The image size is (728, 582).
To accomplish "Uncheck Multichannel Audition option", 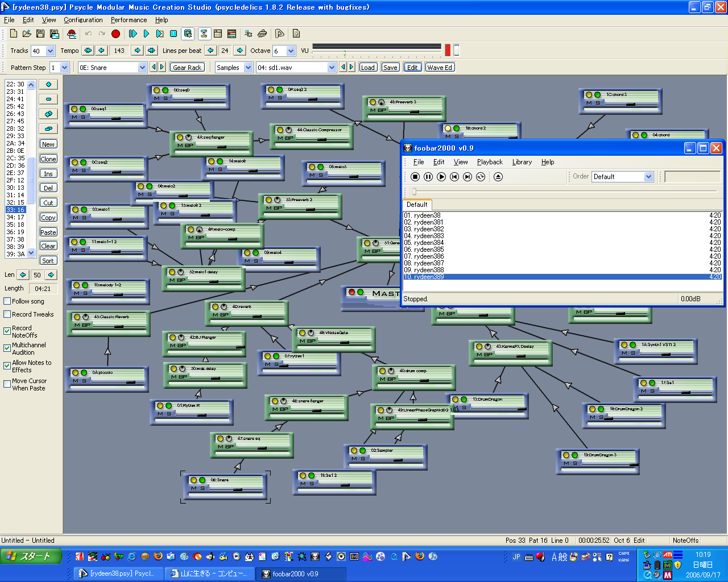I will click(7, 348).
